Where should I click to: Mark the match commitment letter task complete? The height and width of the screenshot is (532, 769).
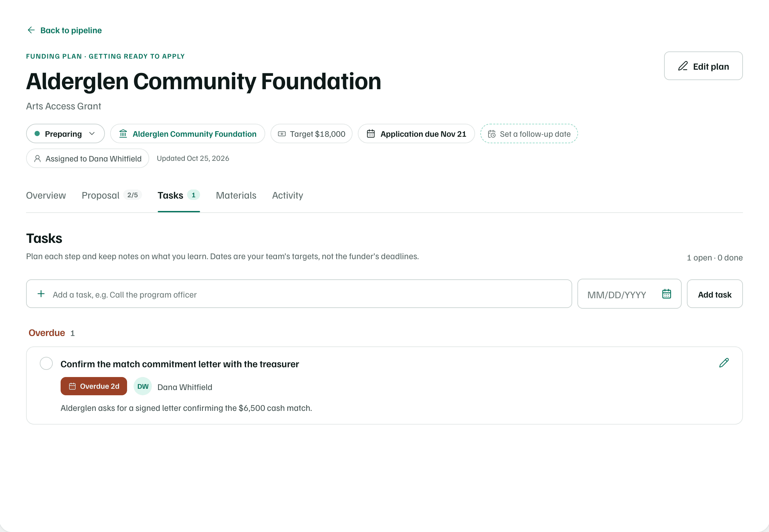point(46,363)
